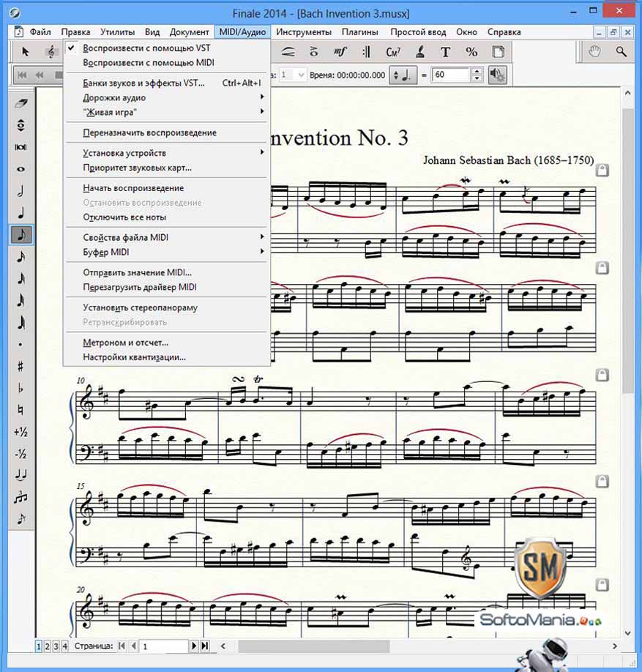The height and width of the screenshot is (672, 642).
Task: Select the Chord CM7 tool
Action: [x=393, y=52]
